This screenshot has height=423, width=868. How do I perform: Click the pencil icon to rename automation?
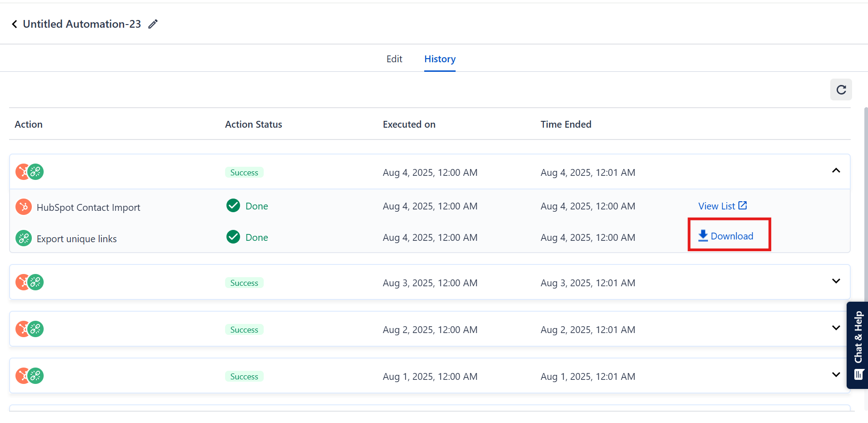tap(153, 24)
